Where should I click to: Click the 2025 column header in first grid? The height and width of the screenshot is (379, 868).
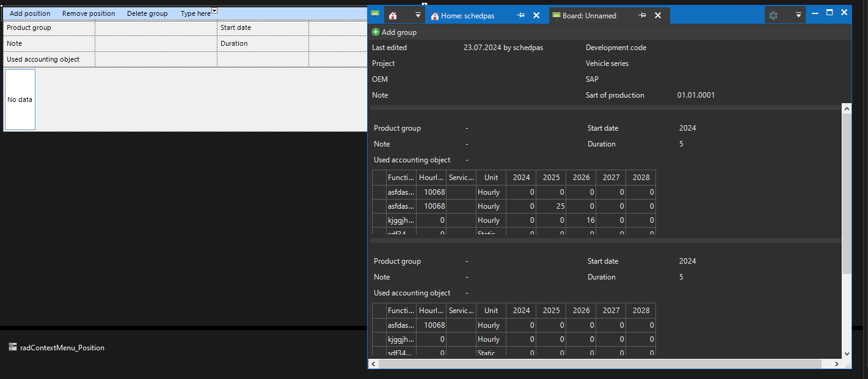point(551,177)
